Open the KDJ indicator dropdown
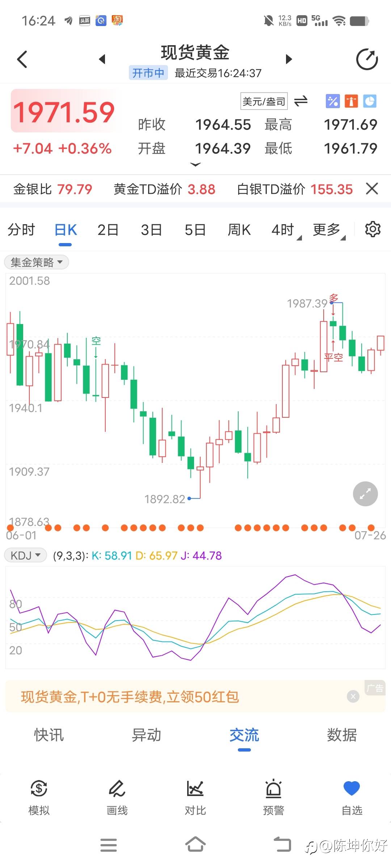 (x=25, y=555)
